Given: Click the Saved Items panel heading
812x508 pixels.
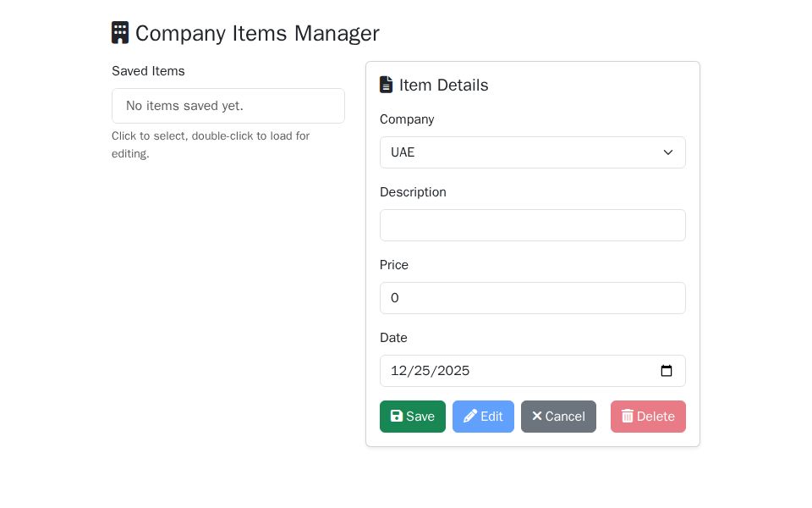Looking at the screenshot, I should pos(148,71).
